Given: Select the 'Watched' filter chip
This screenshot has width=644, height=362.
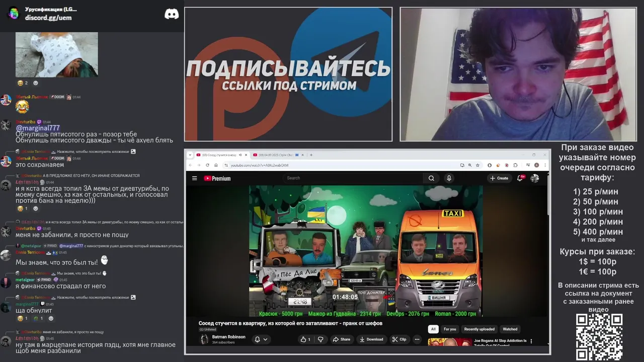Looking at the screenshot, I should (x=510, y=329).
